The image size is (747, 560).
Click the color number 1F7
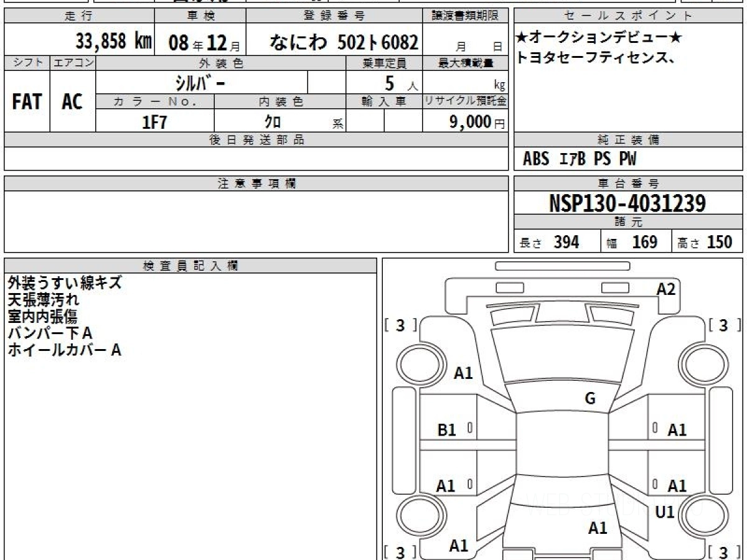154,122
